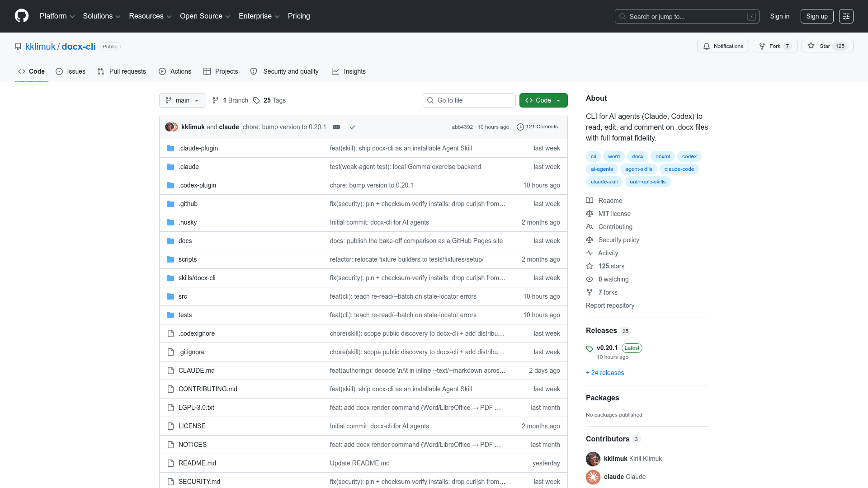Click the Go to file search field
This screenshot has width=868, height=488.
pos(469,100)
